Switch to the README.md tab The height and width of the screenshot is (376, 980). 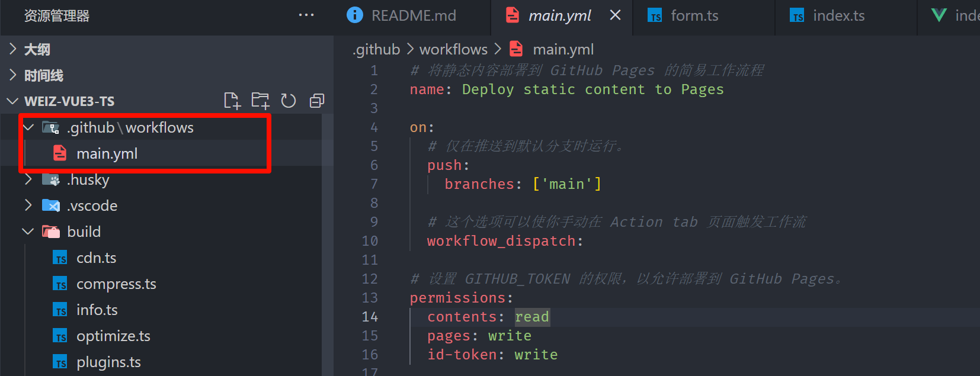413,15
